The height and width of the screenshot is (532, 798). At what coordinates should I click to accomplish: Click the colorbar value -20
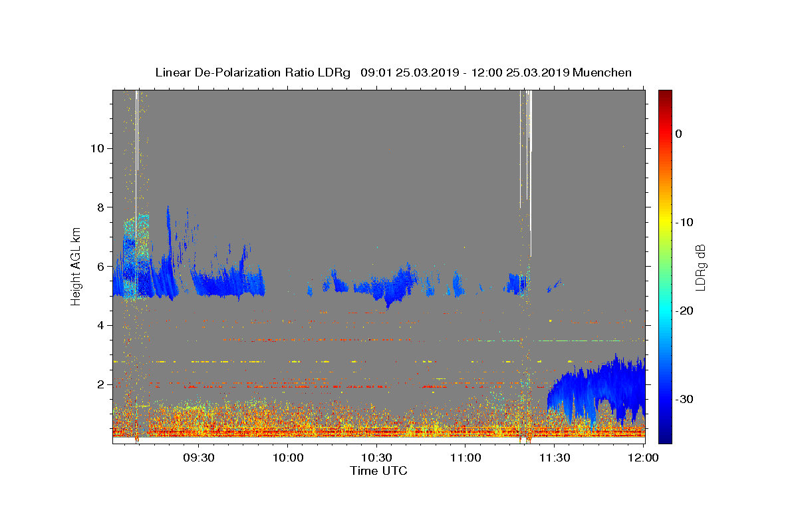point(685,311)
